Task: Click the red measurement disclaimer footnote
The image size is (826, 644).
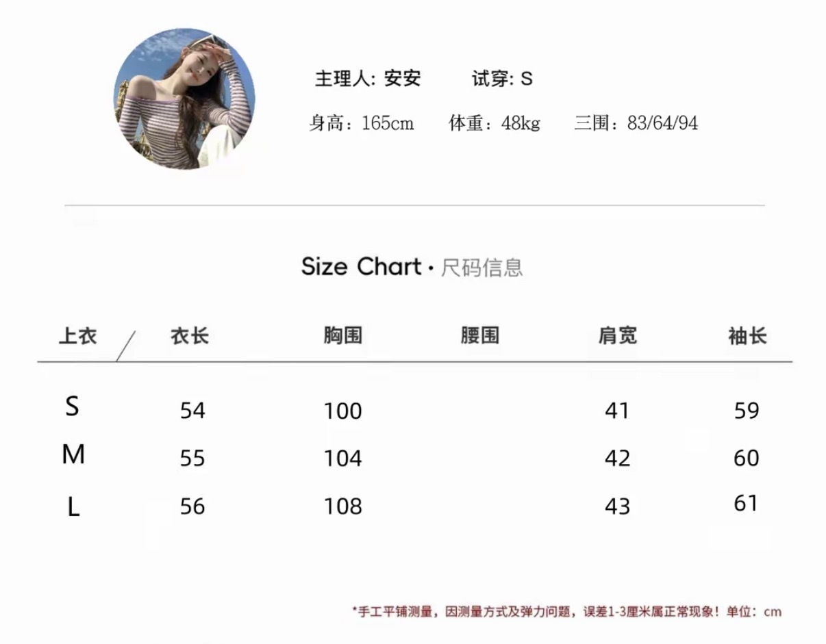Action: [x=566, y=611]
